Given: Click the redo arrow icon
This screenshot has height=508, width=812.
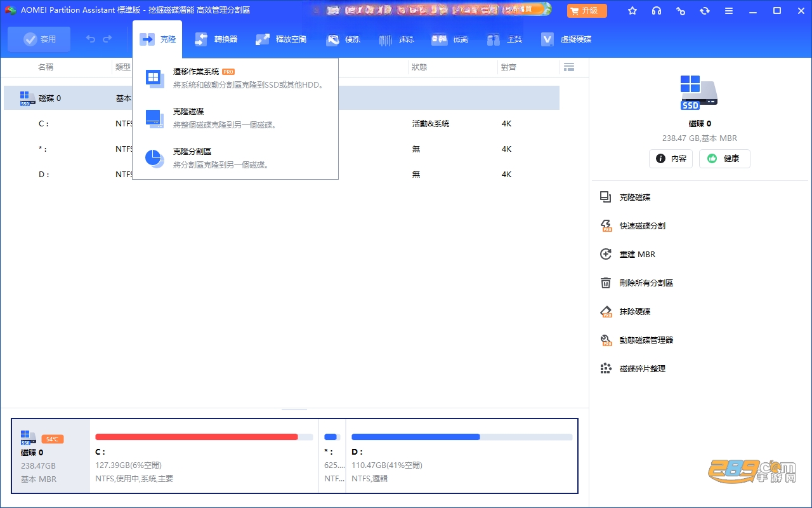Looking at the screenshot, I should pos(107,39).
